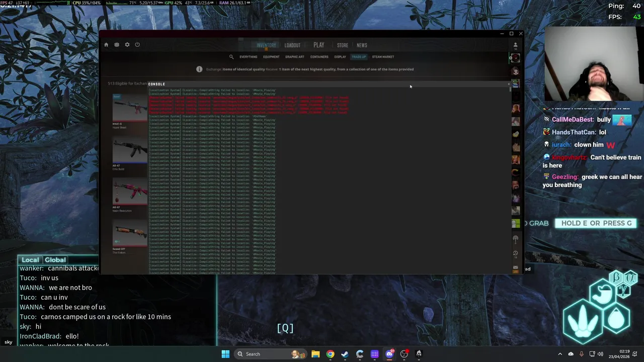Switch to the Local chat tab

click(x=30, y=260)
